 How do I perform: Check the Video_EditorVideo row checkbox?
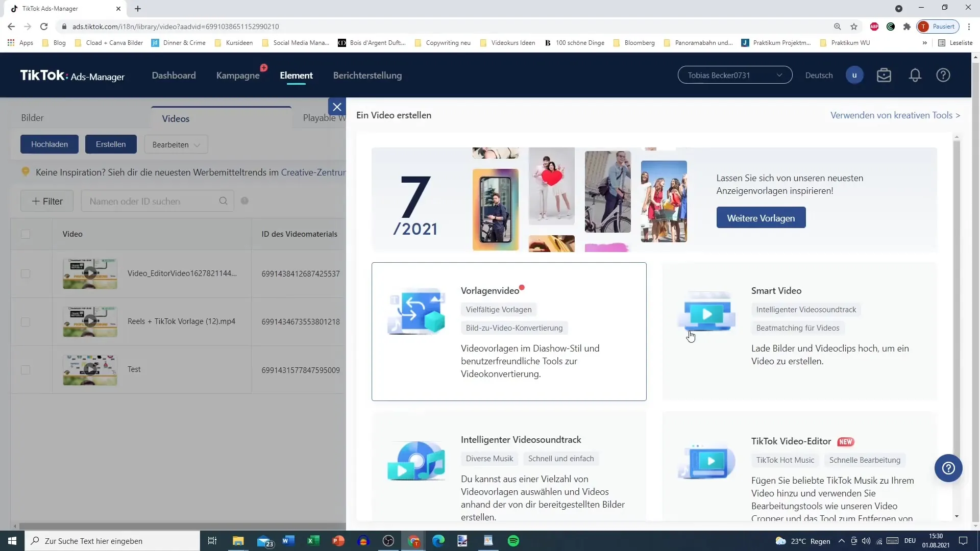(x=26, y=274)
